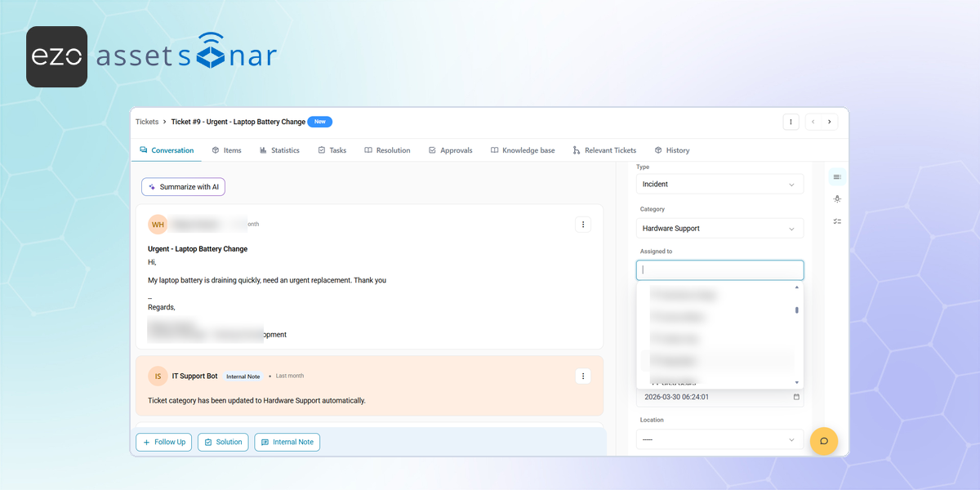Image resolution: width=980 pixels, height=490 pixels.
Task: Click the New status badge
Action: coord(320,122)
